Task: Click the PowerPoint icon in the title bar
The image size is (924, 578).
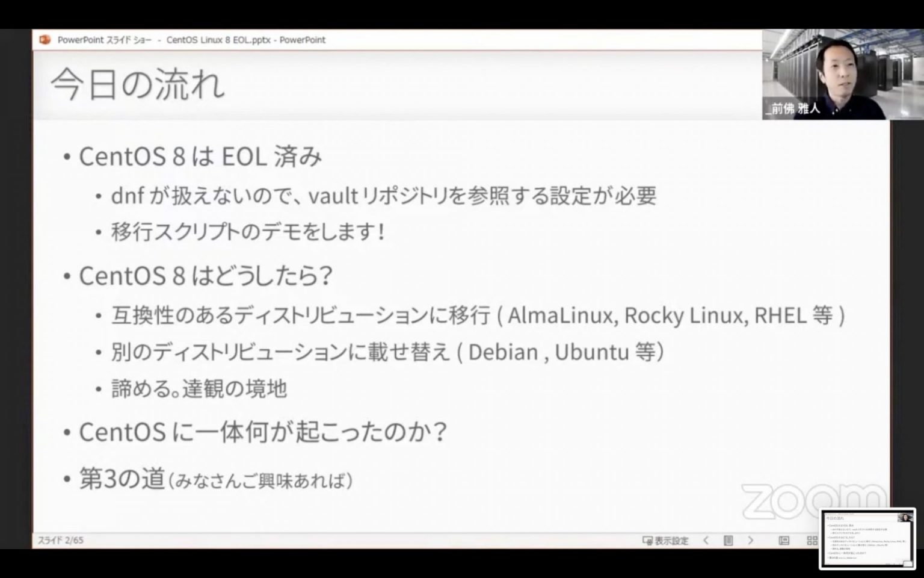Action: 45,40
